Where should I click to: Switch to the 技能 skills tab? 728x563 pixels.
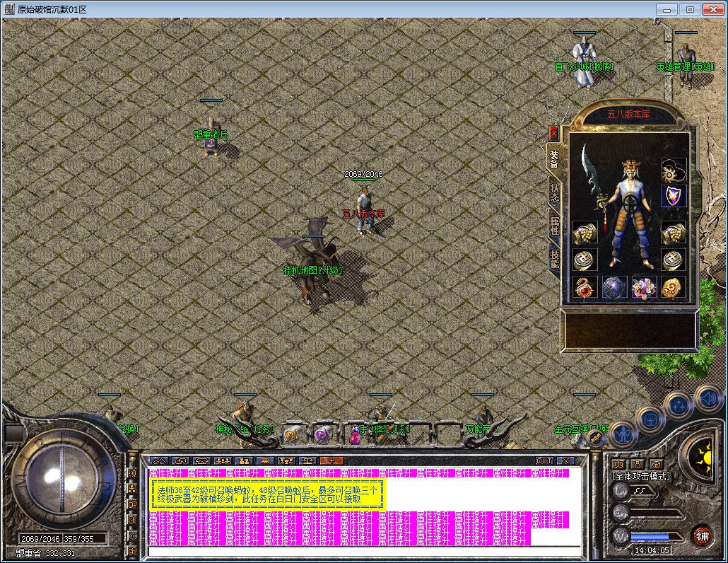click(554, 259)
